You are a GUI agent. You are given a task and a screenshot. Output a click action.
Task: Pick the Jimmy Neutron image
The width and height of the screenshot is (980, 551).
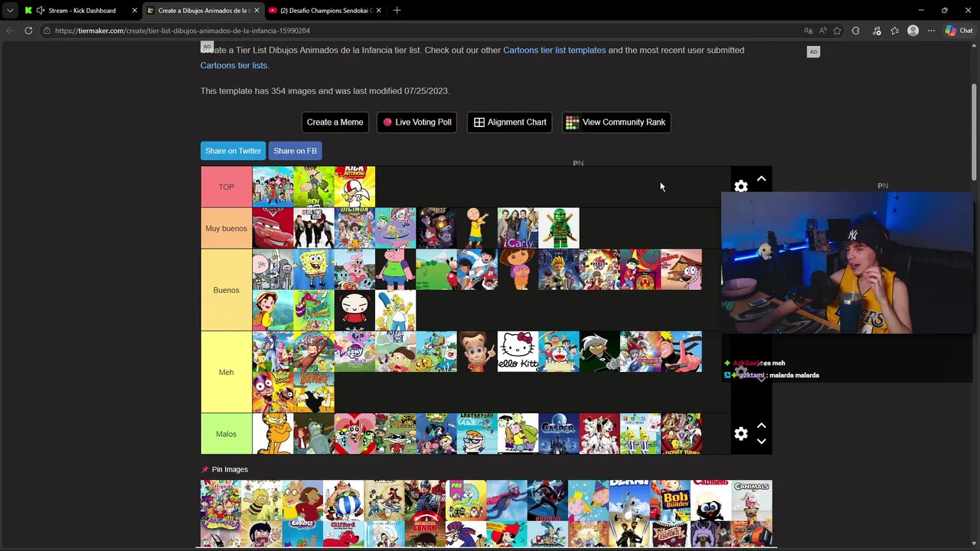[477, 351]
